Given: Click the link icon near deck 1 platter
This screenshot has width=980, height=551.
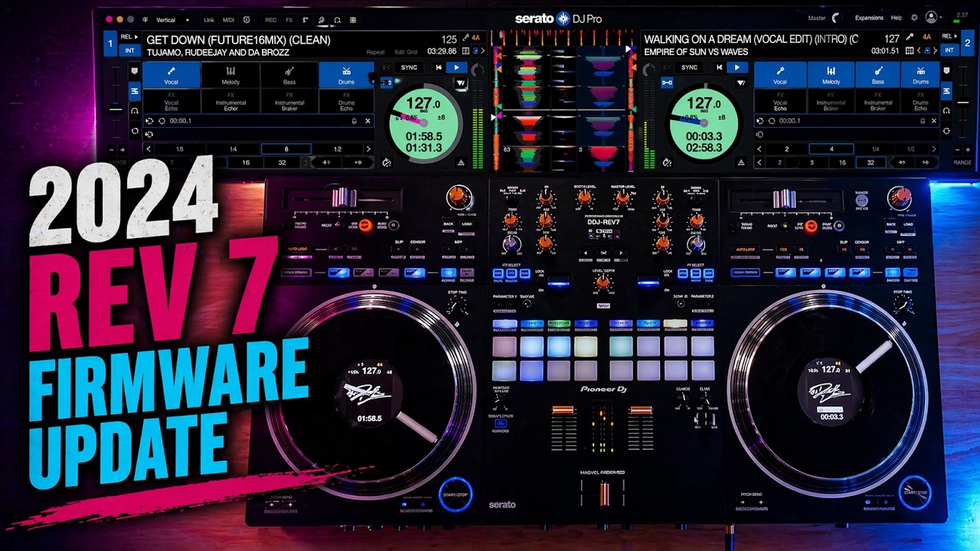Looking at the screenshot, I should click(x=387, y=83).
